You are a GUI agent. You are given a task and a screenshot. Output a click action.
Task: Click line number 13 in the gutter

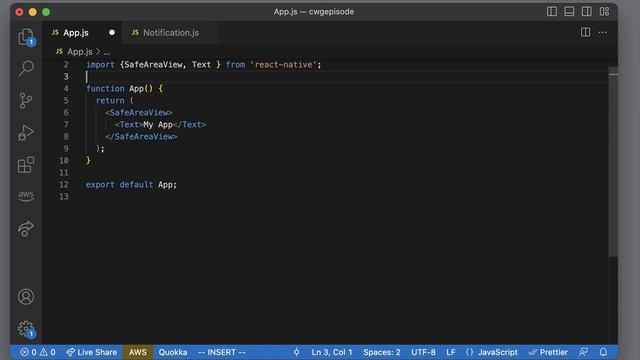pos(64,197)
